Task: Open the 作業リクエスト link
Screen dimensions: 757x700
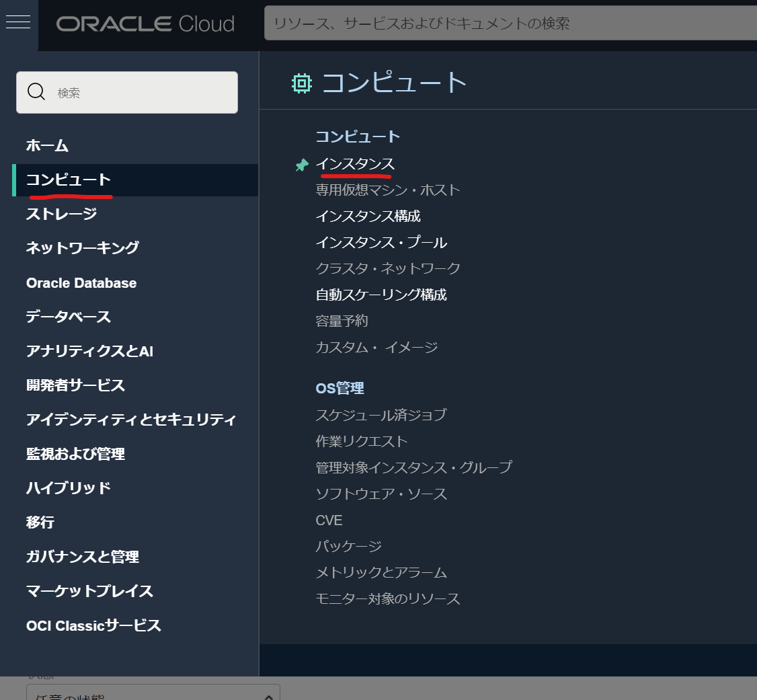Action: point(362,441)
